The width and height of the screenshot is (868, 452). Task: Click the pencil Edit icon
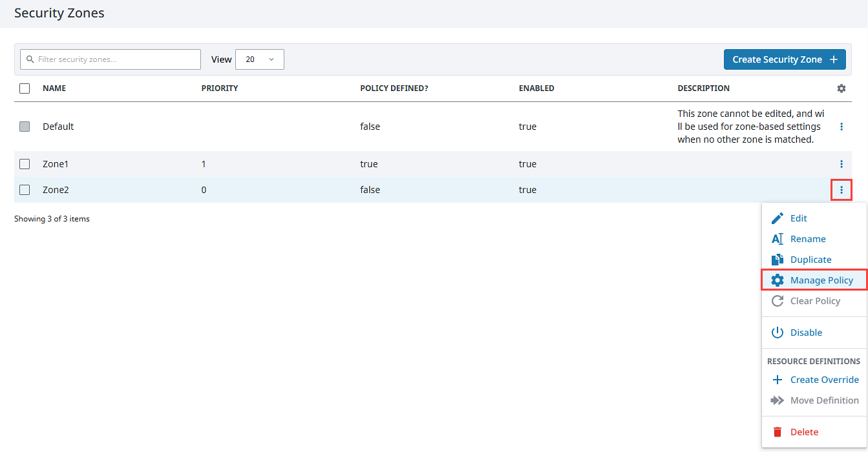click(x=778, y=218)
